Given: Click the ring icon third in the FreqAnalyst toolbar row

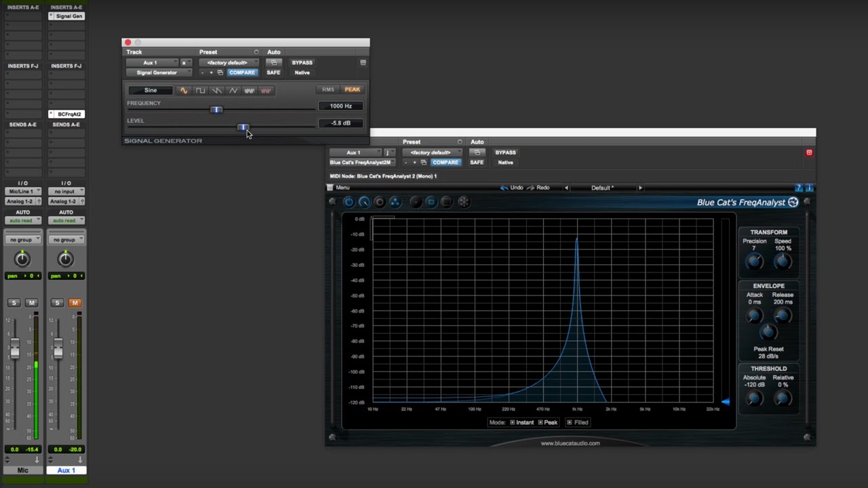Looking at the screenshot, I should (380, 202).
